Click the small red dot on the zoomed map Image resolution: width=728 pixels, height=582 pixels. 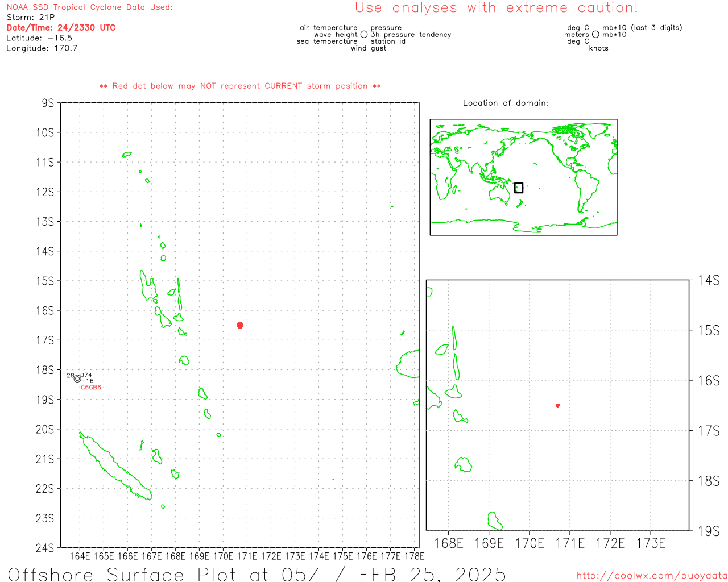coord(557,405)
